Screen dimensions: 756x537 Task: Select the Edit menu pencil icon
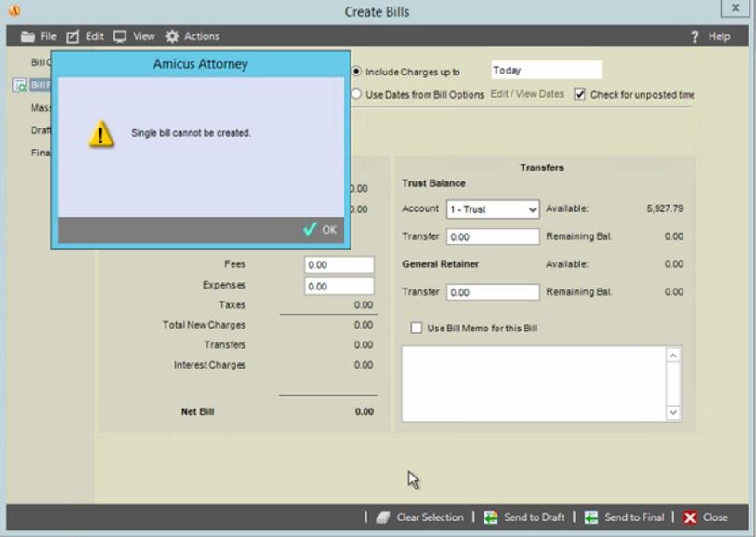point(71,35)
